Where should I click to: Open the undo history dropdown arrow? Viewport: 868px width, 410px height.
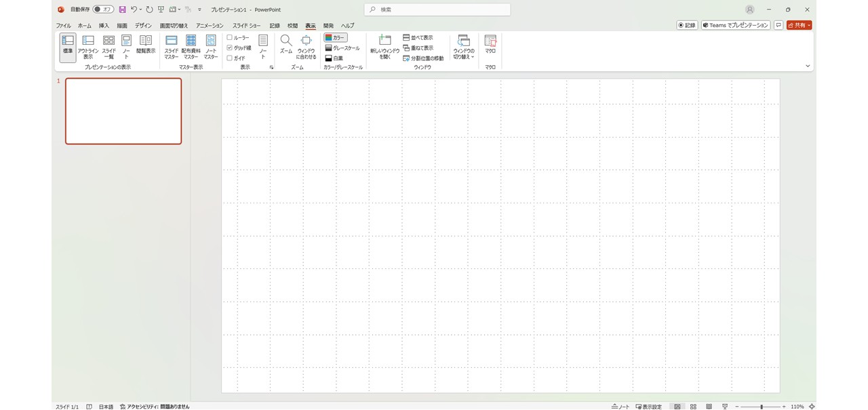[140, 9]
